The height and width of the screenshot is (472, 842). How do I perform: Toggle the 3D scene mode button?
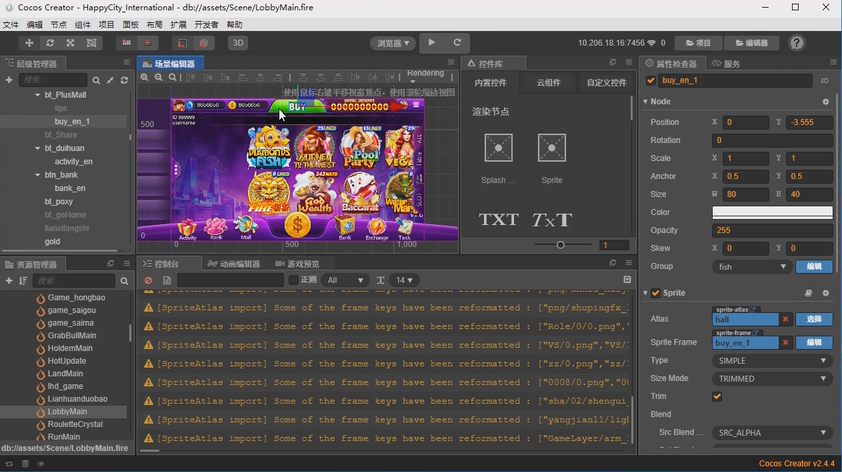[238, 43]
